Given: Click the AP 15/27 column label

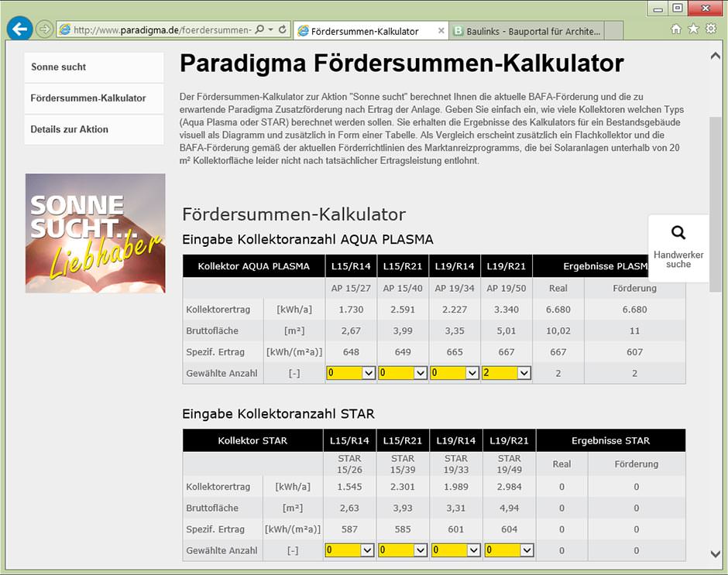Looking at the screenshot, I should pyautogui.click(x=351, y=288).
